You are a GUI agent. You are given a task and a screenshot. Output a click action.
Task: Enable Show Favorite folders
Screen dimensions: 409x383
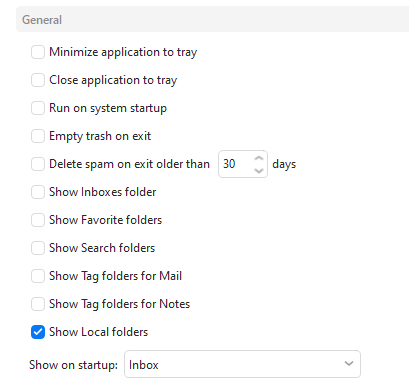tap(38, 220)
